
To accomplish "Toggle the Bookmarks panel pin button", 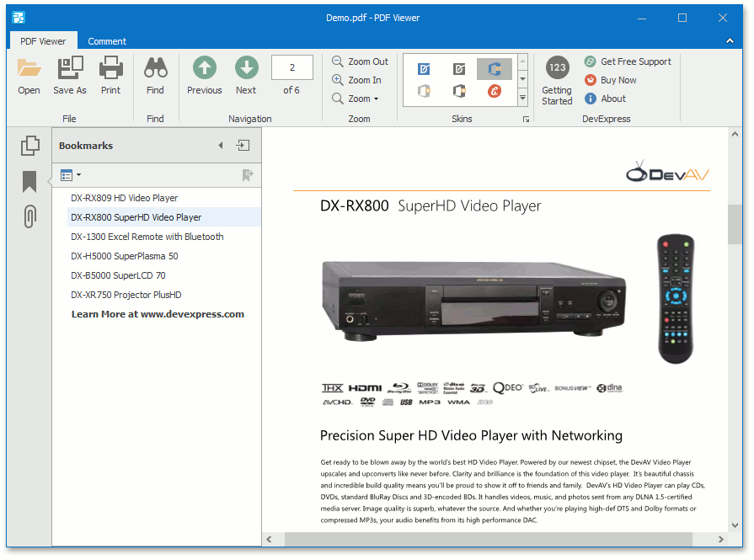I will 243,146.
